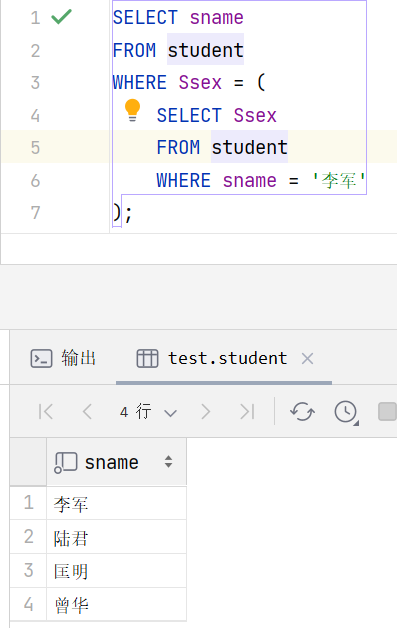Place cursor in the '李军' string literal
Screen dimensions: 397x628
tap(339, 180)
